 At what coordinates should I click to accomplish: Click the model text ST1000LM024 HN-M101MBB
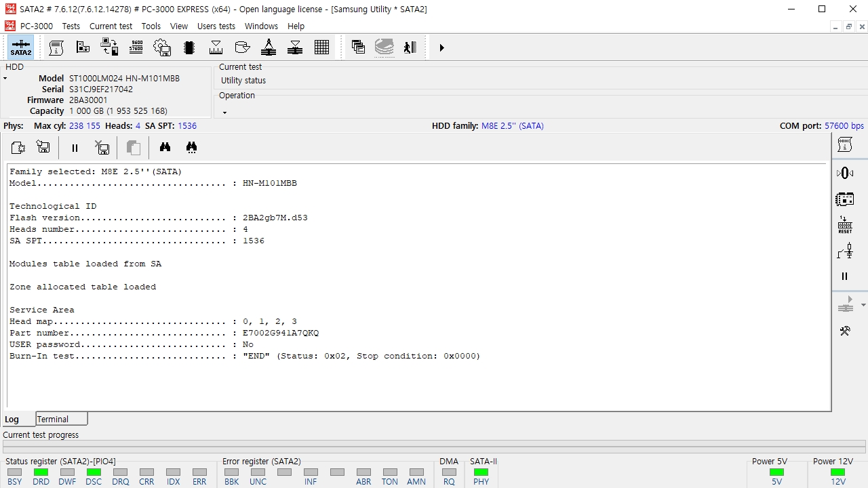pyautogui.click(x=124, y=78)
